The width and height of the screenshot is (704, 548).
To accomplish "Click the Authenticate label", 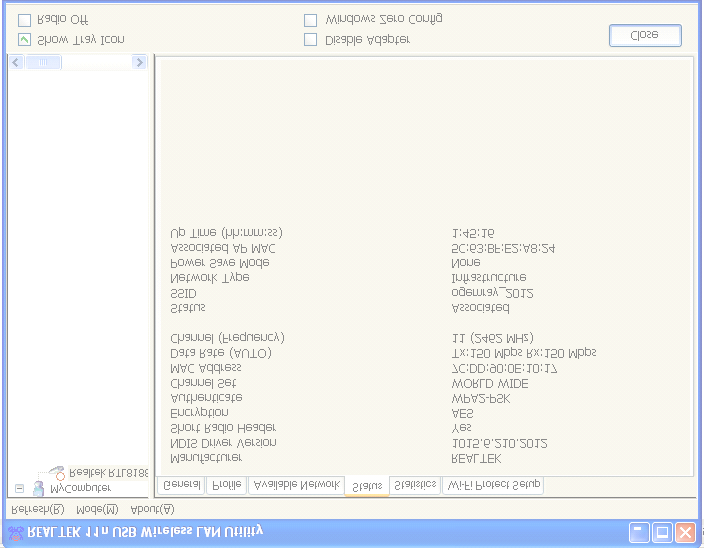I will (207, 398).
